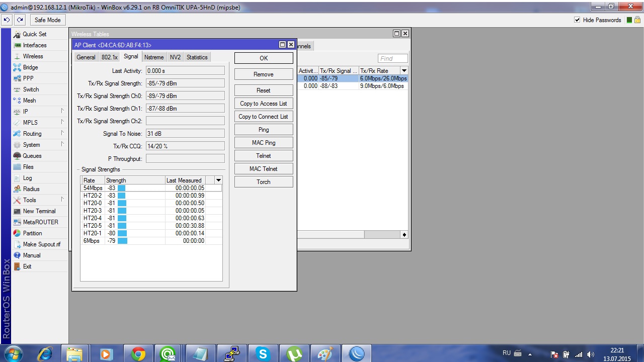Sort by the Last Measured column header
This screenshot has width=644, height=362.
click(x=185, y=180)
